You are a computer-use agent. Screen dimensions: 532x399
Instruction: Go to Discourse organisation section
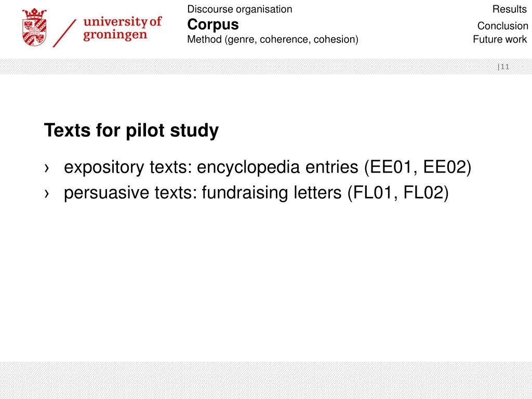point(240,9)
